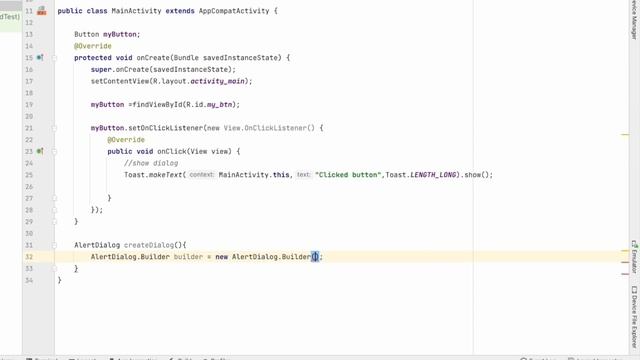This screenshot has height=360, width=640.
Task: Click the fold end marker on line 33
Action: tap(54, 269)
